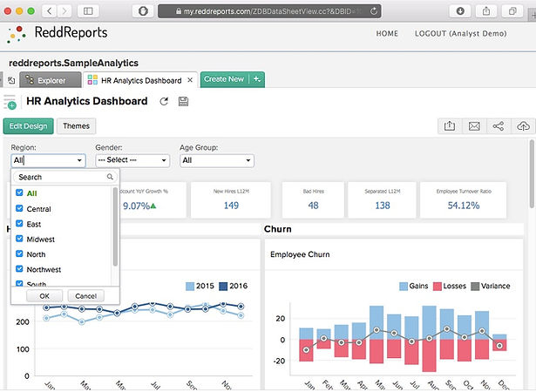Click the email envelope icon
536x392 pixels.
point(474,126)
